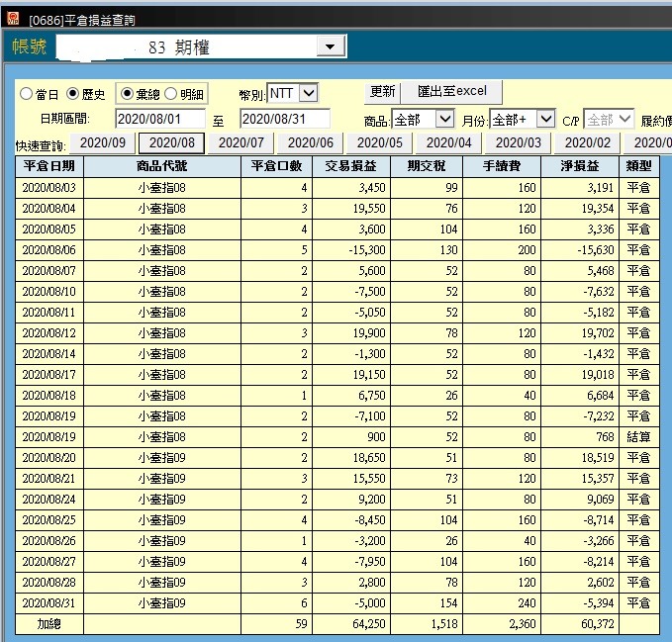Click the 19,018 net profit cell

tap(580, 375)
